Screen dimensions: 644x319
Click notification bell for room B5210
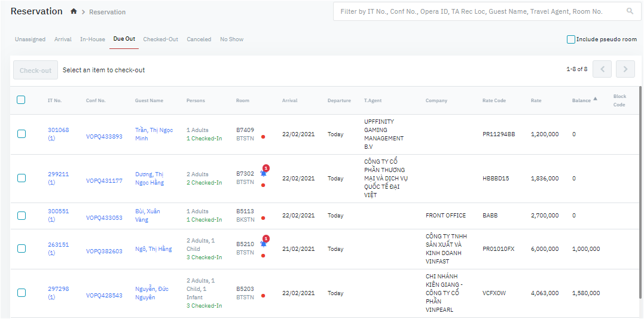coord(263,244)
